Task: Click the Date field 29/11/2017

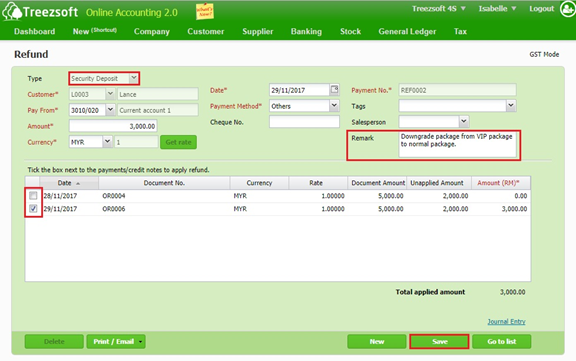Action: tap(299, 90)
